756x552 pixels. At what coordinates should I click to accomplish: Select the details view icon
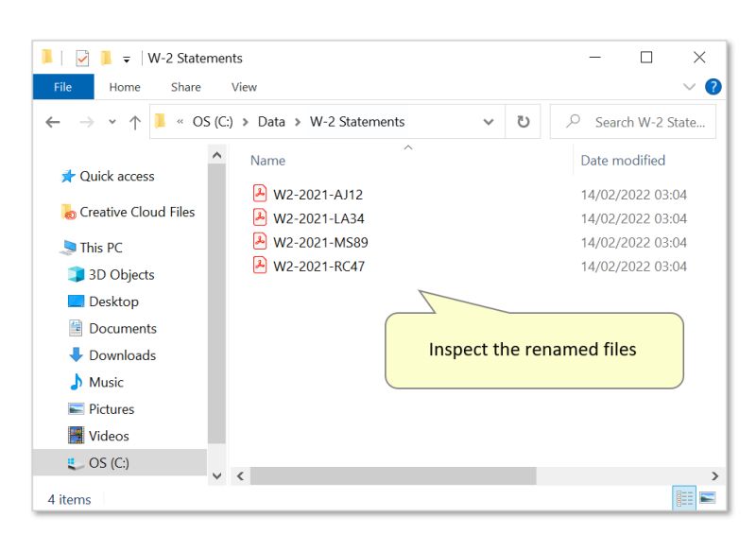(682, 496)
